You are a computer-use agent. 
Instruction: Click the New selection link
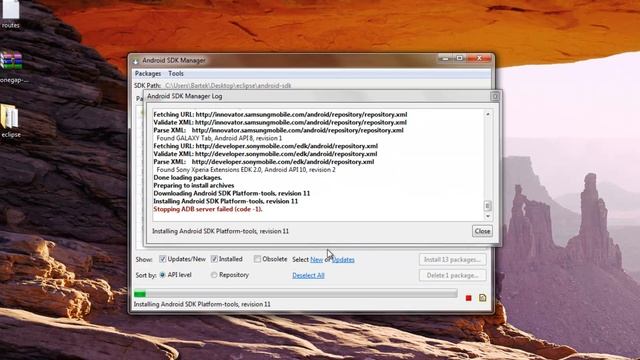tap(316, 260)
